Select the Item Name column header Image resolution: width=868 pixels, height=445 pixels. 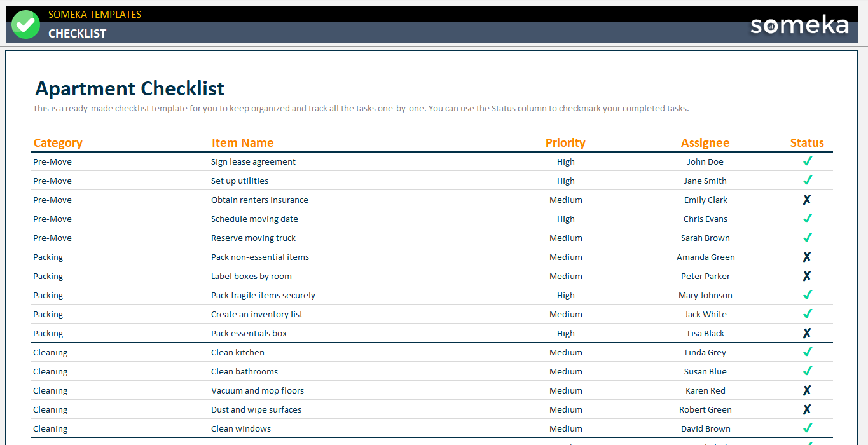coord(242,143)
